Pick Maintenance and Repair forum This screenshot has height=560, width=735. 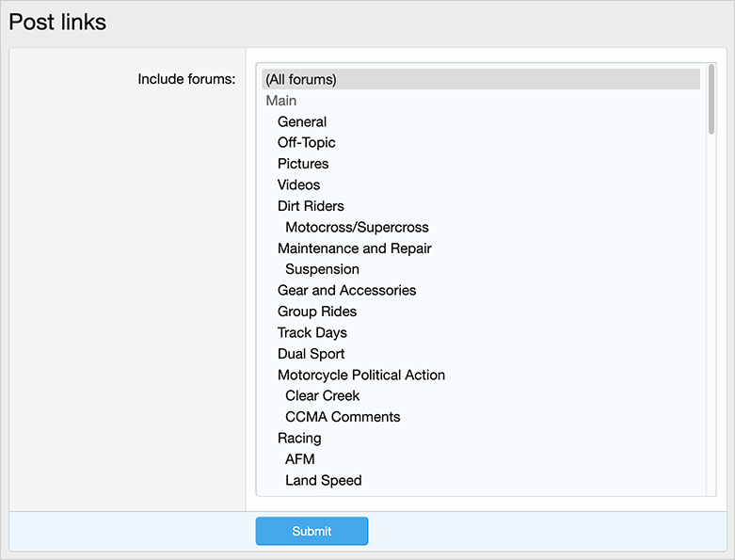pyautogui.click(x=355, y=248)
